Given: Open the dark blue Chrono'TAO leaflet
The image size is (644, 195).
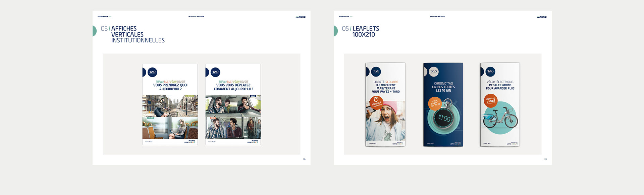Looking at the screenshot, I should [x=443, y=105].
